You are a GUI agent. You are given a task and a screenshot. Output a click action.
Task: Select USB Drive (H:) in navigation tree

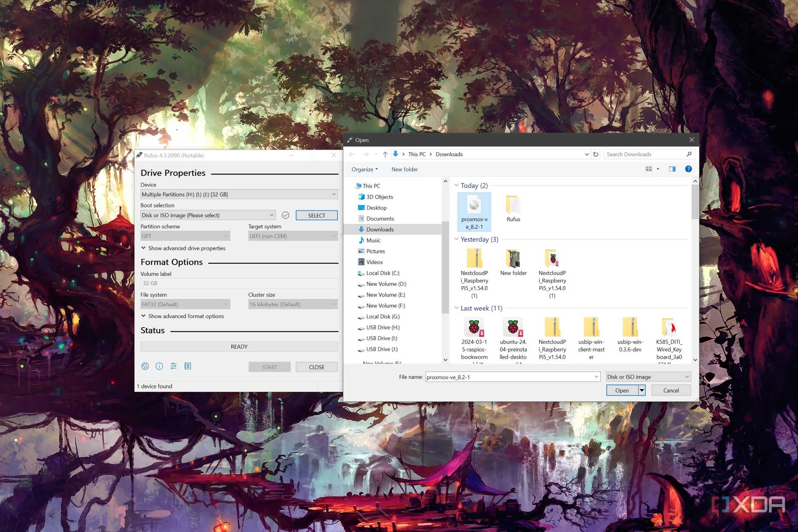tap(383, 328)
